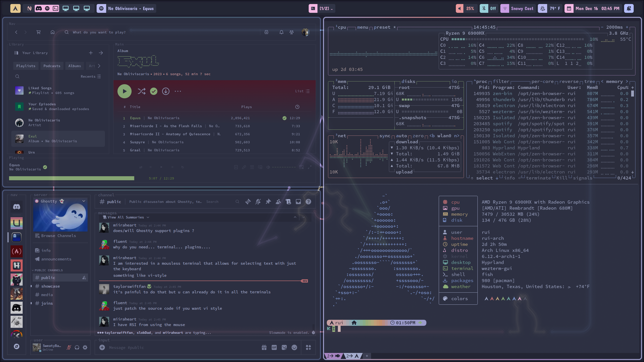Open the Discord help icon

click(308, 202)
